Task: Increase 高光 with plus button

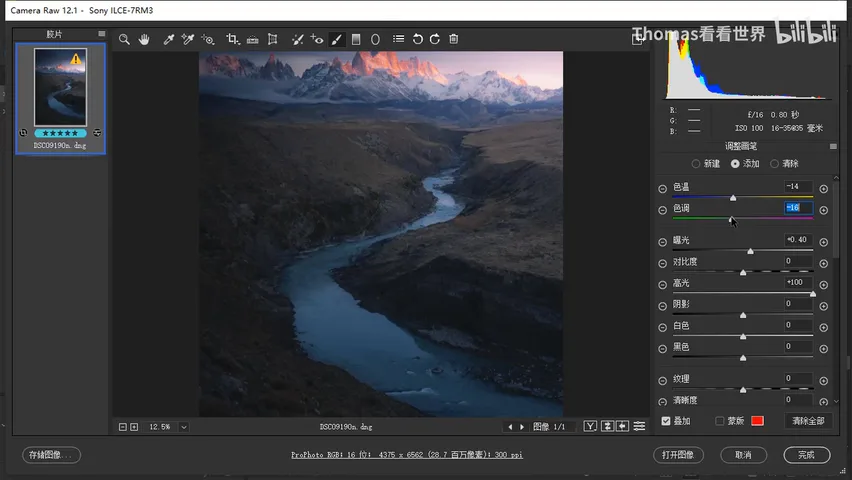Action: click(824, 284)
